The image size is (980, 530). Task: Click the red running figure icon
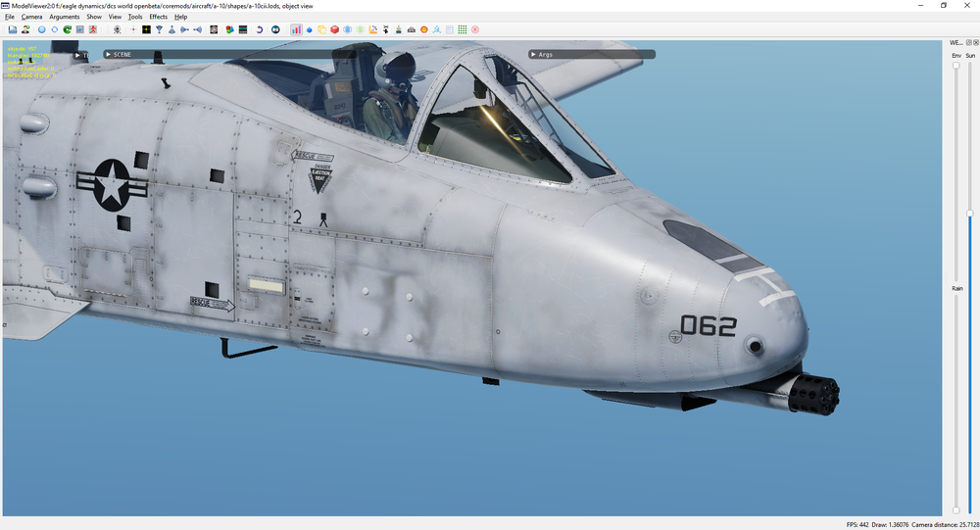pyautogui.click(x=92, y=29)
